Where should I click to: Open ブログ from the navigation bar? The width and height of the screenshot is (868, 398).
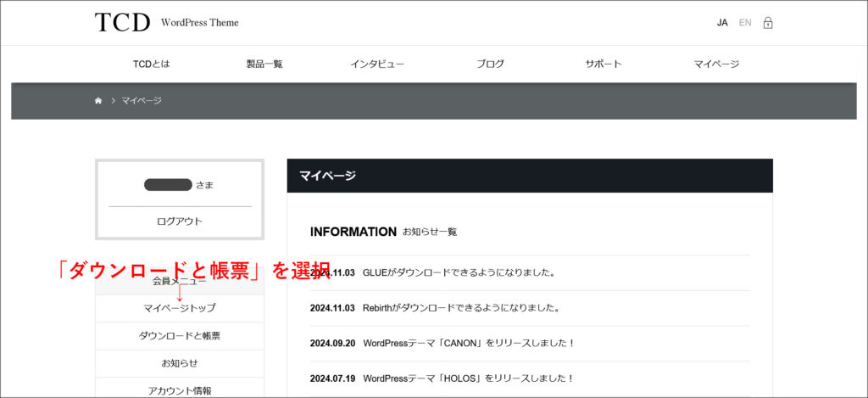pyautogui.click(x=490, y=64)
